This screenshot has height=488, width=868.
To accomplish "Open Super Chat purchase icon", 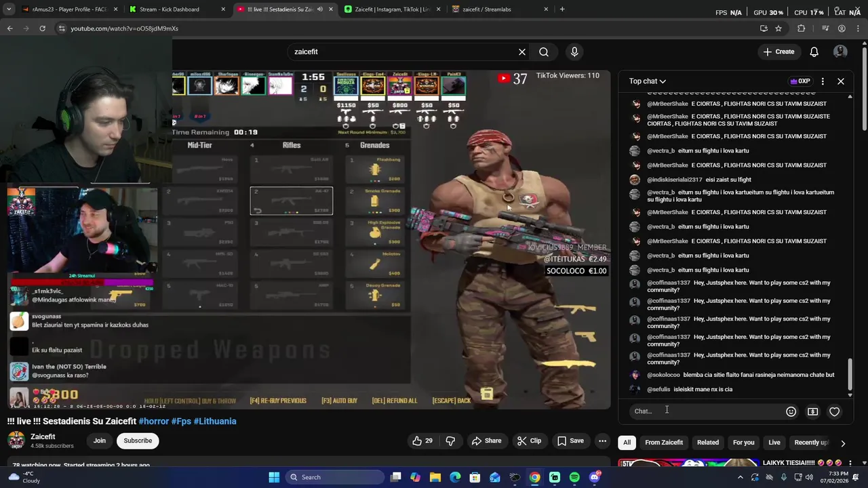I will (x=812, y=411).
